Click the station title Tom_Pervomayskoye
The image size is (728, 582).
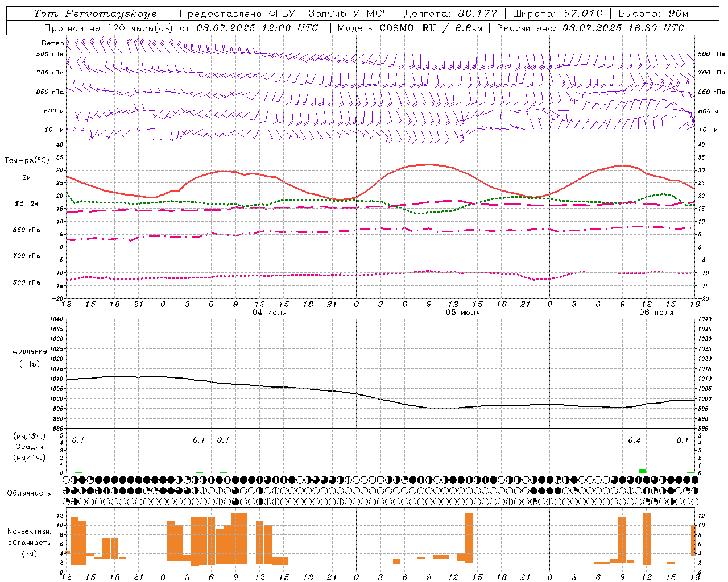click(95, 14)
